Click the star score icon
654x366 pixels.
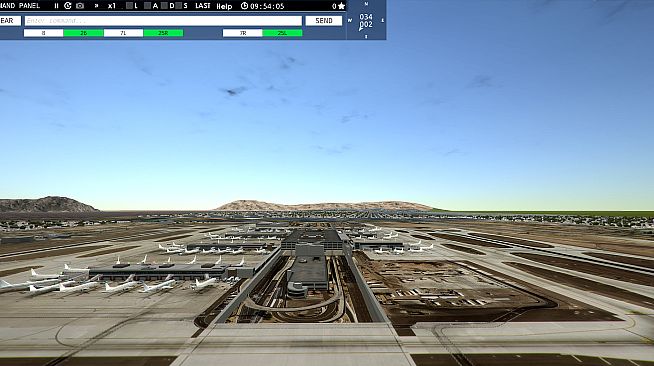coord(341,6)
